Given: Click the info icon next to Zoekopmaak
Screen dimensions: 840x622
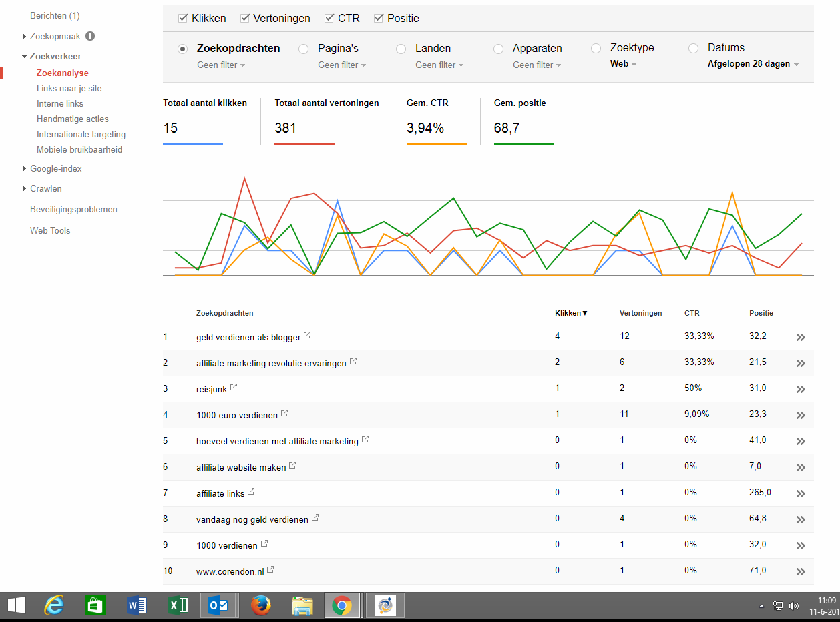Looking at the screenshot, I should pos(90,36).
